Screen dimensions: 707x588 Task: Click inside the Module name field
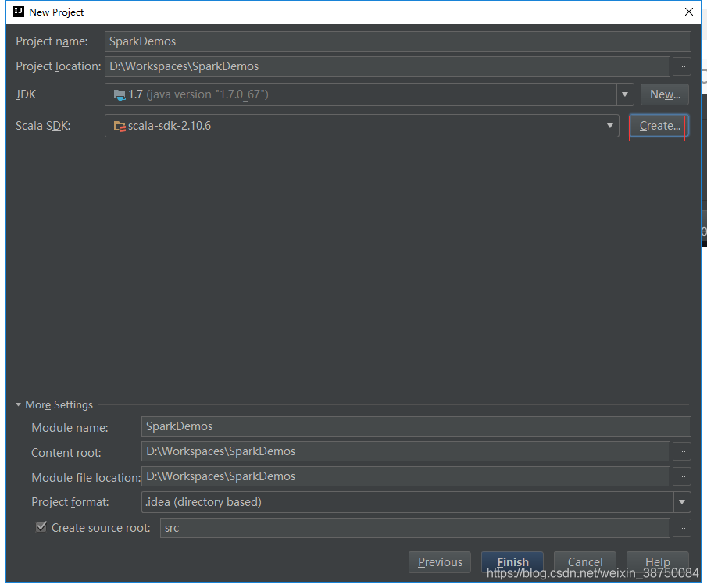(312, 426)
